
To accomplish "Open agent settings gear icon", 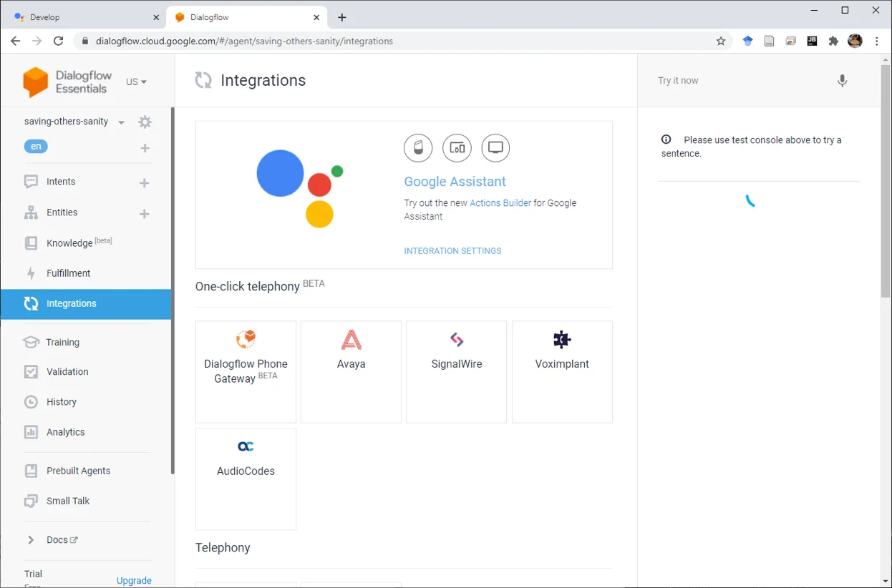I will click(x=145, y=122).
